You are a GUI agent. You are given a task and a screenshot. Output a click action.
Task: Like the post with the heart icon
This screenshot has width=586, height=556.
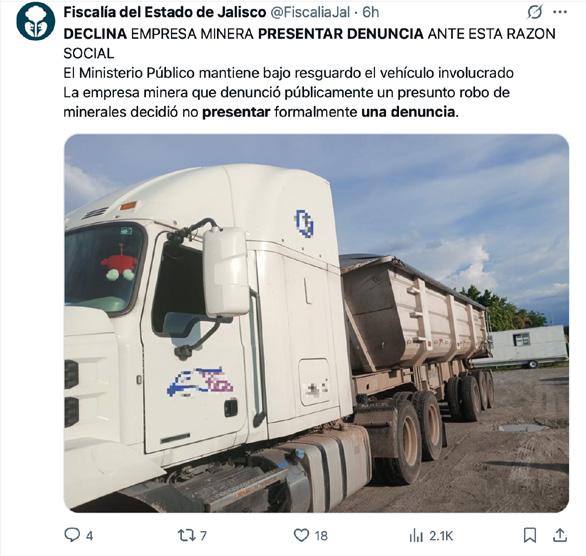coord(301,535)
